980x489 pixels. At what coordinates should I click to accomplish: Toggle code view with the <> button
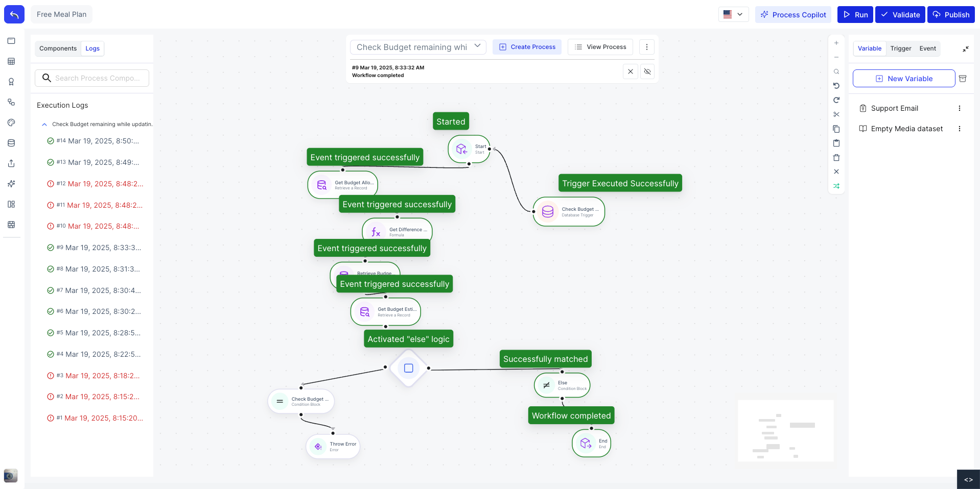[x=968, y=479]
